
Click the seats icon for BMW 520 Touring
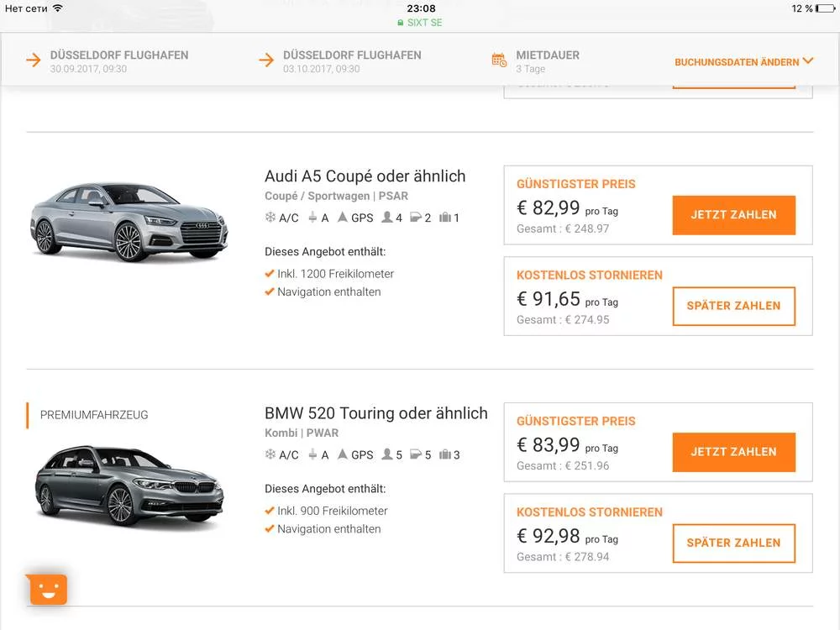pyautogui.click(x=387, y=454)
